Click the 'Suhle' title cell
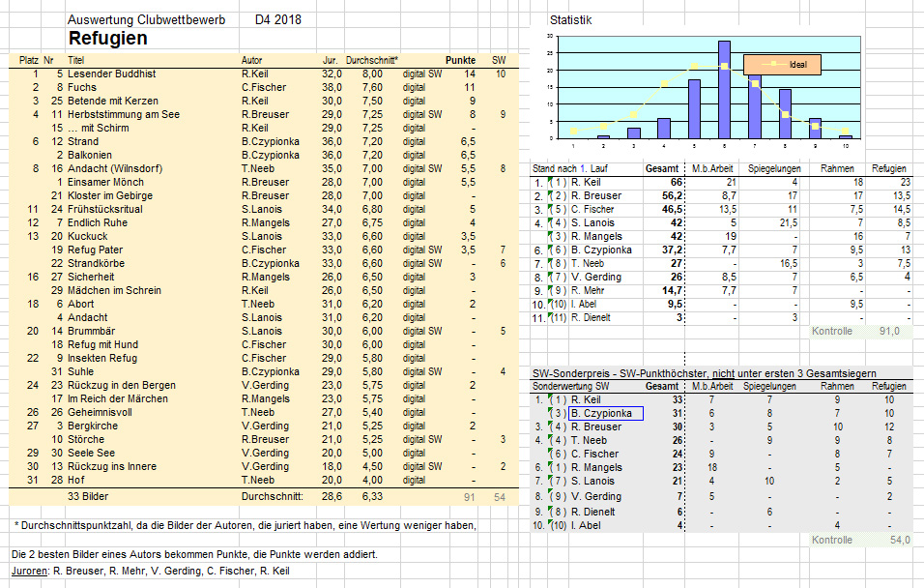The image size is (924, 588). click(x=81, y=372)
